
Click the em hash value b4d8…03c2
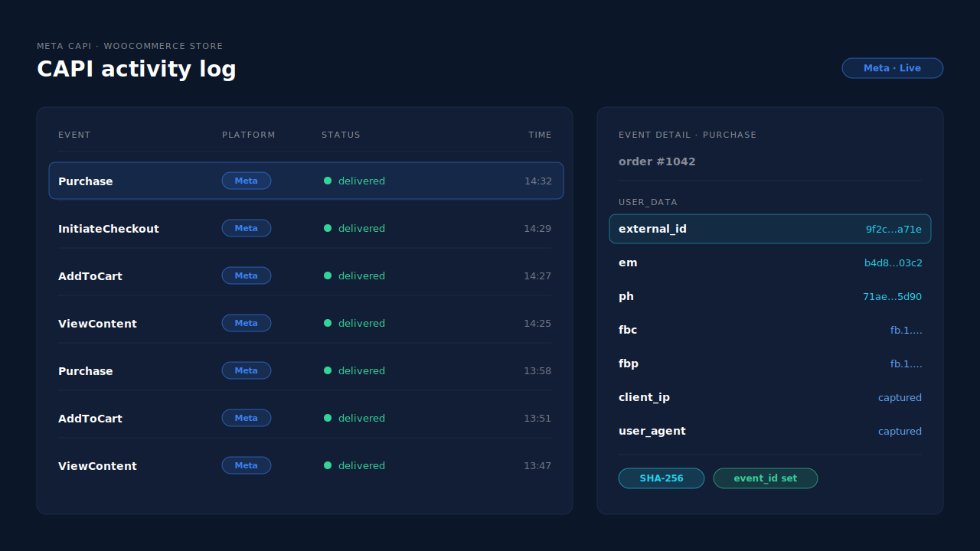[893, 262]
